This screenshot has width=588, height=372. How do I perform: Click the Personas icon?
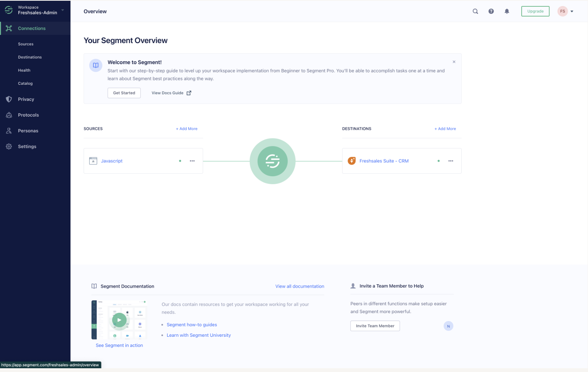pyautogui.click(x=9, y=131)
